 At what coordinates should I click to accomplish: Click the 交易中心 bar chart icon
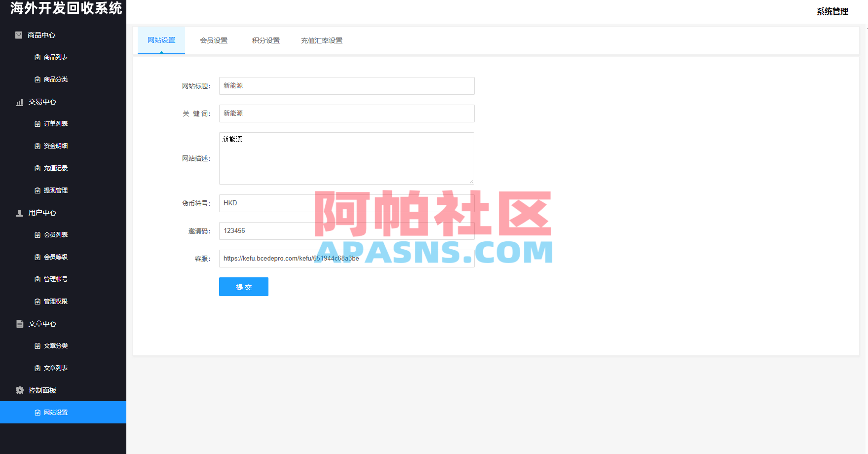coord(20,102)
